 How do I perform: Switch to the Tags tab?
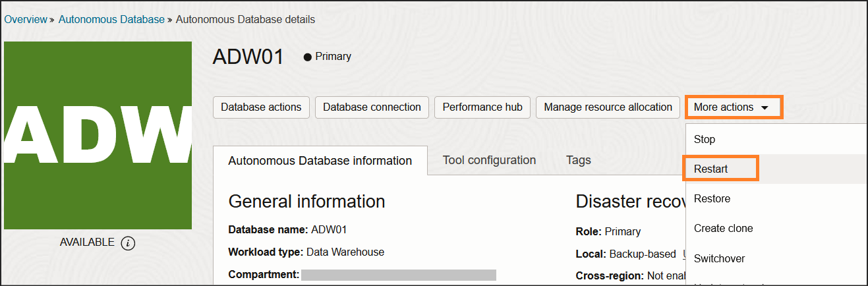578,160
